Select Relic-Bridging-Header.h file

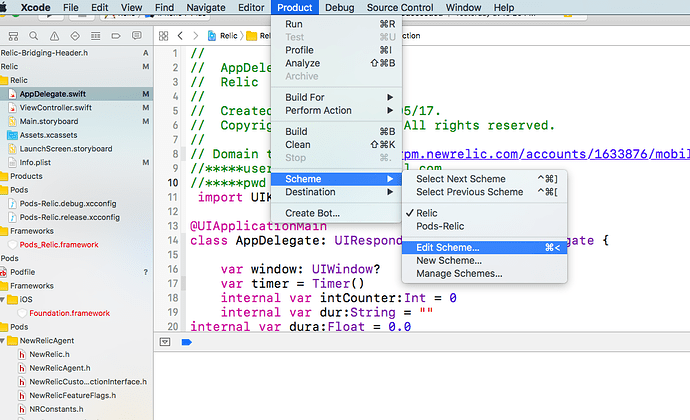click(x=44, y=53)
